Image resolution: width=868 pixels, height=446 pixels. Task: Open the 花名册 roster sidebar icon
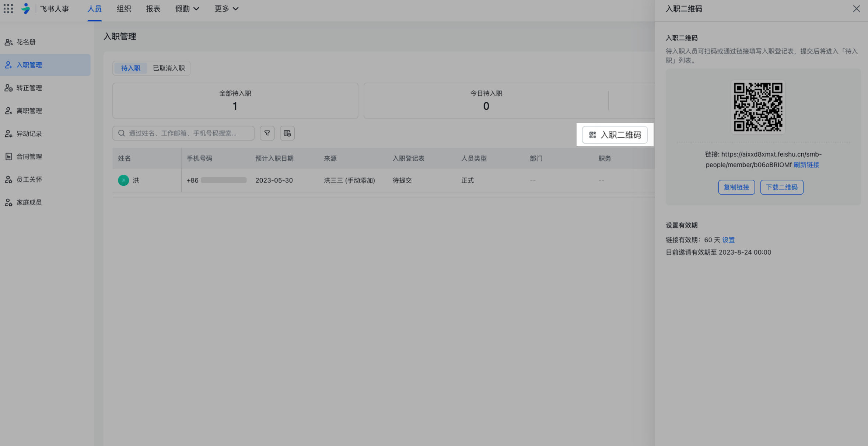(8, 42)
